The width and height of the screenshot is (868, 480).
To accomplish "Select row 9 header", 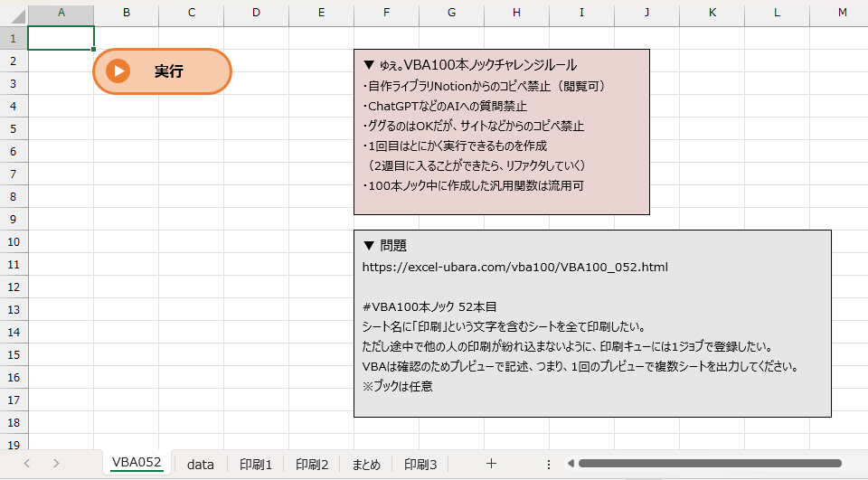I will [x=14, y=219].
